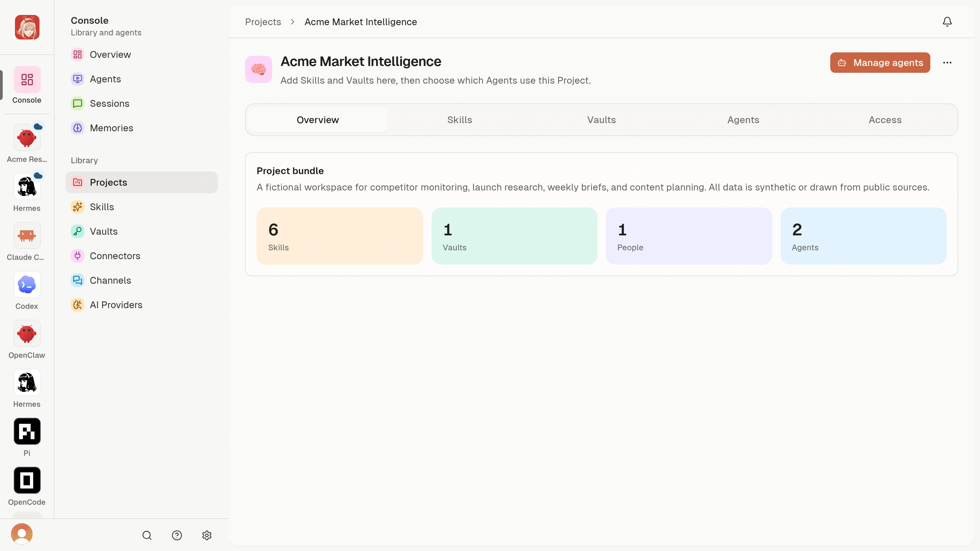
Task: Switch to the Access tab
Action: (885, 120)
